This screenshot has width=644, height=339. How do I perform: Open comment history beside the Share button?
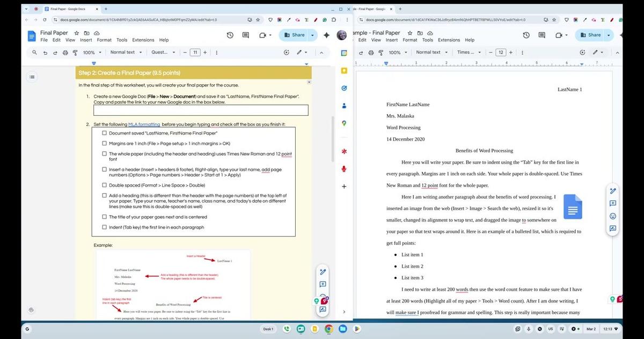tap(245, 35)
